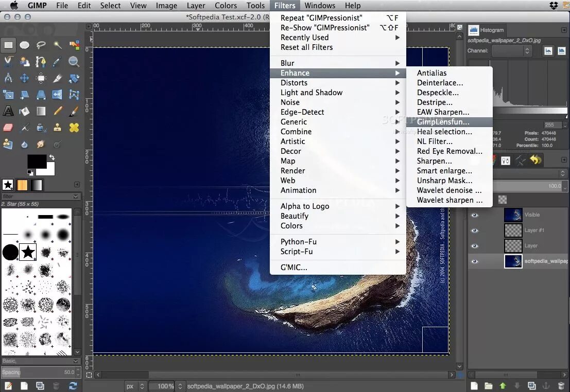This screenshot has height=392, width=570.
Task: Select the Eraser tool
Action: point(8,128)
